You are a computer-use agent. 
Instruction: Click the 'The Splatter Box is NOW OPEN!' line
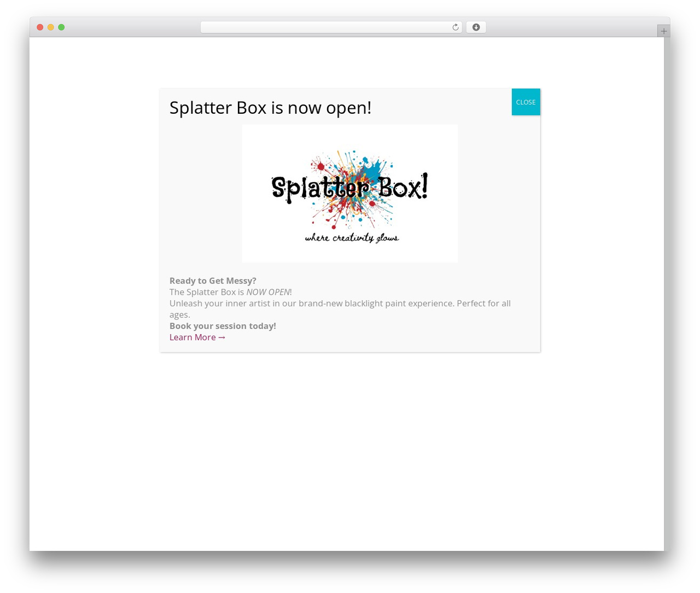coord(230,292)
